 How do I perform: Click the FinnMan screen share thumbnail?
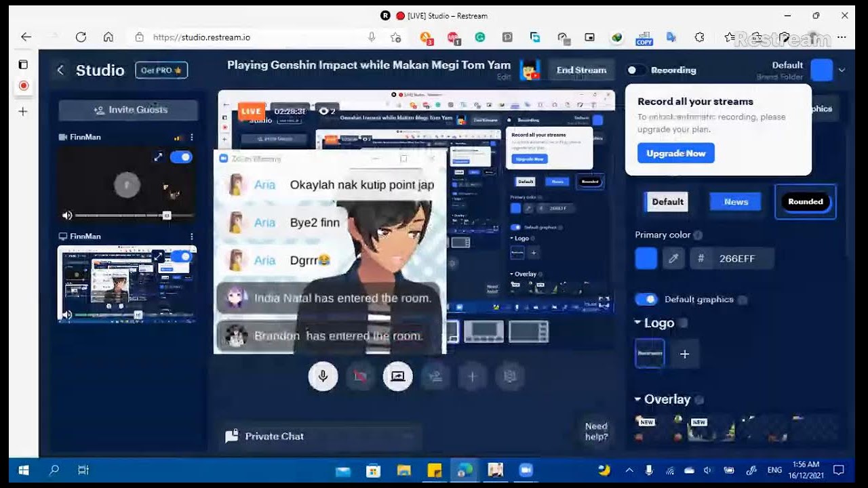pyautogui.click(x=127, y=284)
